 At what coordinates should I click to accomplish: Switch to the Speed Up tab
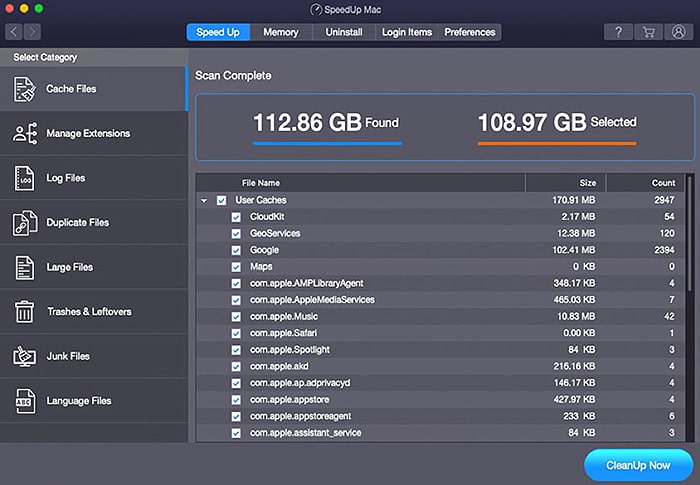(x=218, y=32)
